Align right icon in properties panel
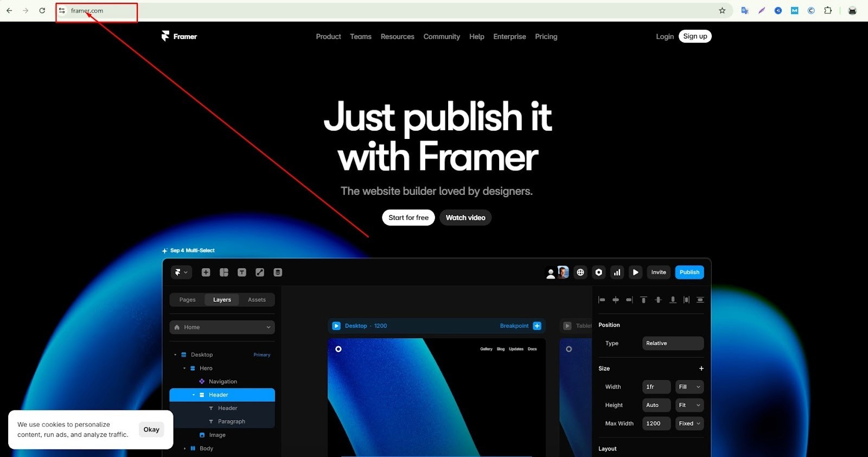868x457 pixels. [629, 300]
